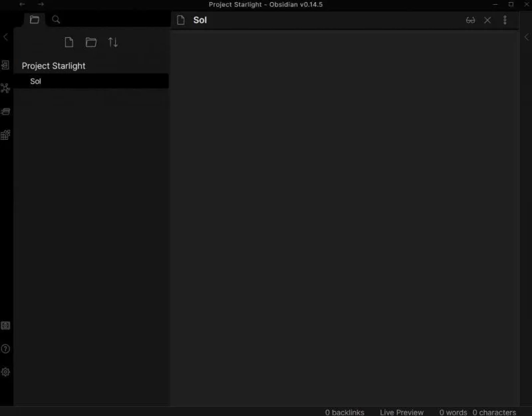Click the Project Starlight vault title

[x=54, y=66]
